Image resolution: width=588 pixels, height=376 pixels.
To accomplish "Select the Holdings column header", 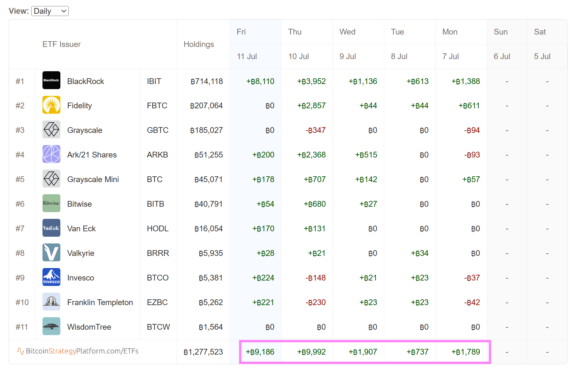I will [199, 44].
